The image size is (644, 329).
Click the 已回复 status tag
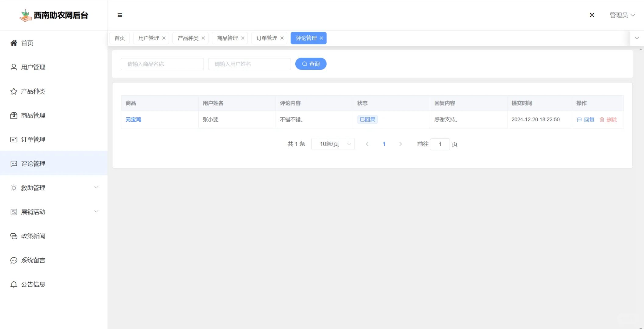coord(367,119)
